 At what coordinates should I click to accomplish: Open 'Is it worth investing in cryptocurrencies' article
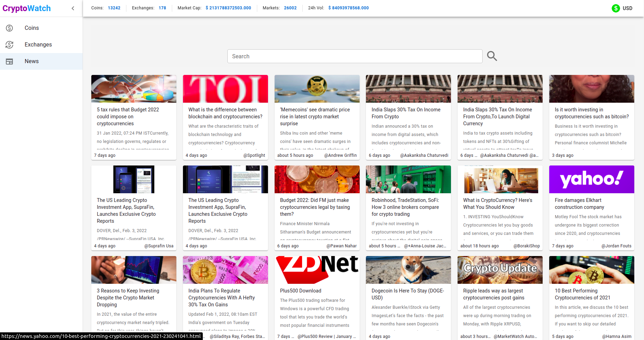(592, 113)
